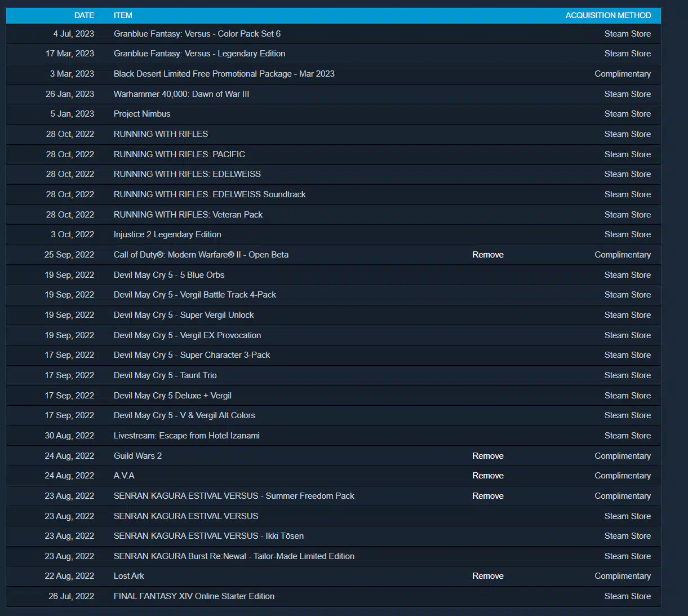Select Devil May Cry 5 - Super Character 3-Pack

[x=192, y=355]
